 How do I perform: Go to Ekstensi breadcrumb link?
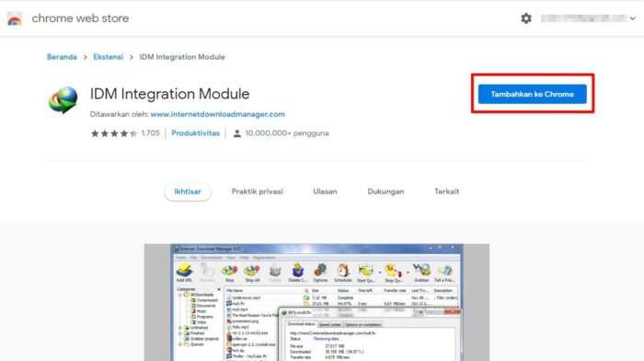tap(108, 57)
